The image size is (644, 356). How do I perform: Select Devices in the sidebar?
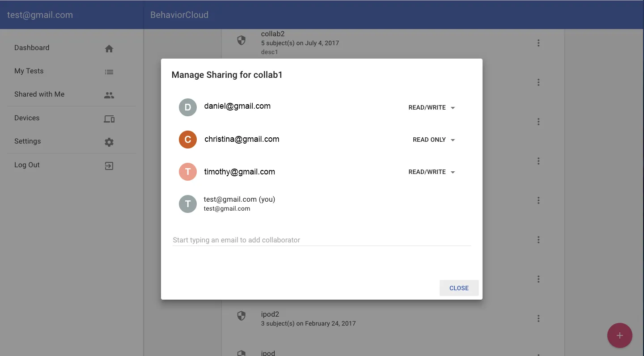[x=72, y=118]
